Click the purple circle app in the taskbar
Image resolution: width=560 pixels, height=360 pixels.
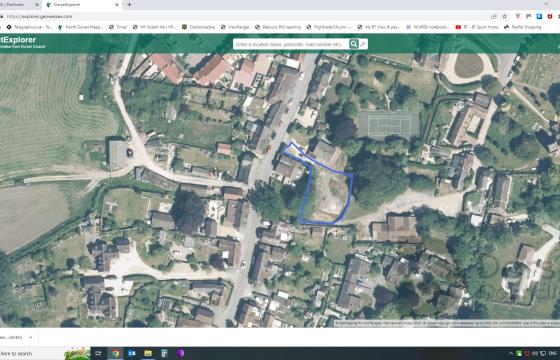[180, 354]
